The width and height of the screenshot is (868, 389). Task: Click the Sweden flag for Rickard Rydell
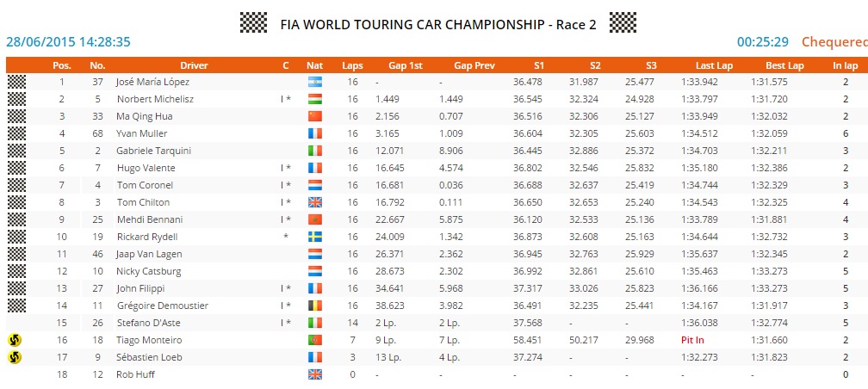[x=314, y=237]
